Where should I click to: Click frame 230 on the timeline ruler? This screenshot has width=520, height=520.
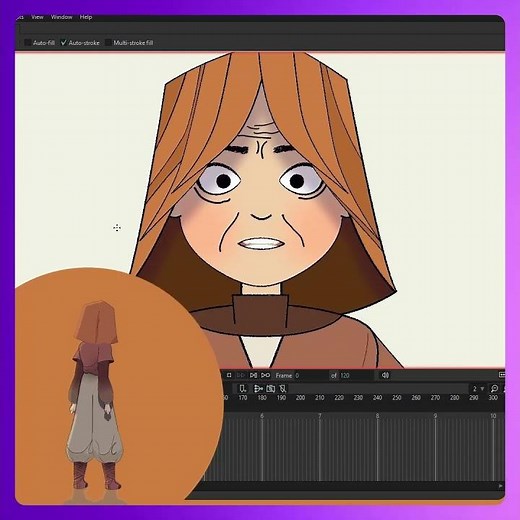click(358, 398)
